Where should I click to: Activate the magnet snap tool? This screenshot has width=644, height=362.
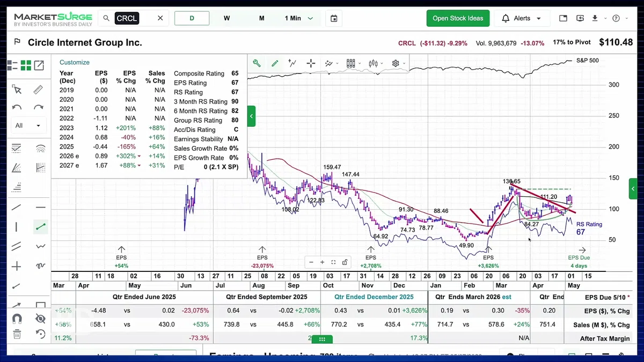[x=17, y=319]
